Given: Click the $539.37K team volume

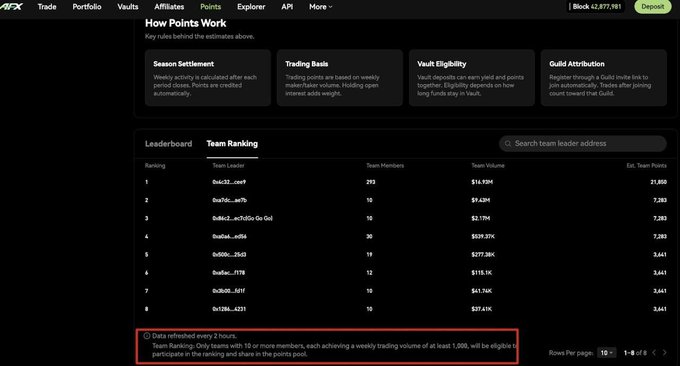Looking at the screenshot, I should (x=483, y=237).
